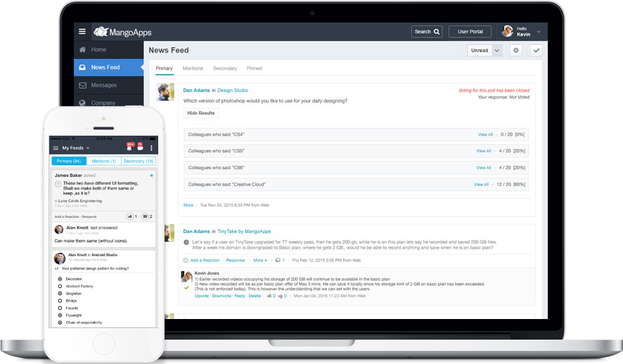Tap the three-dot overflow menu on the phone

click(151, 148)
